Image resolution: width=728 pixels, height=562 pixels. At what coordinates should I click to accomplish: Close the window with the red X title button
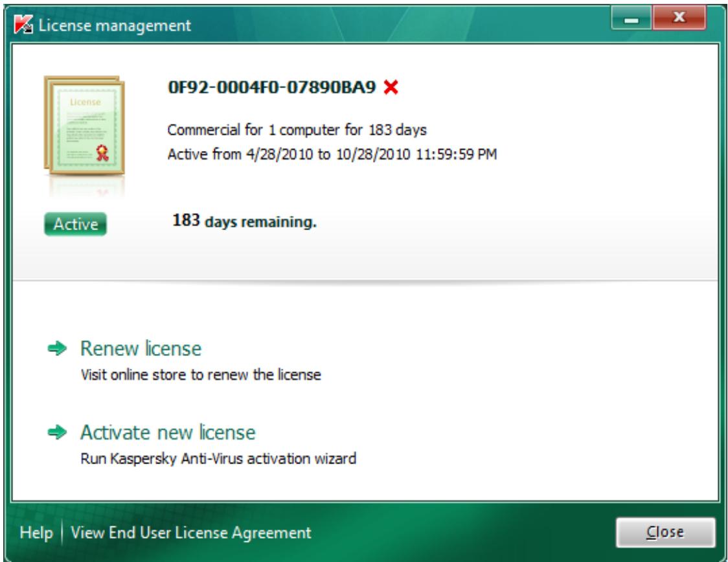pos(679,18)
